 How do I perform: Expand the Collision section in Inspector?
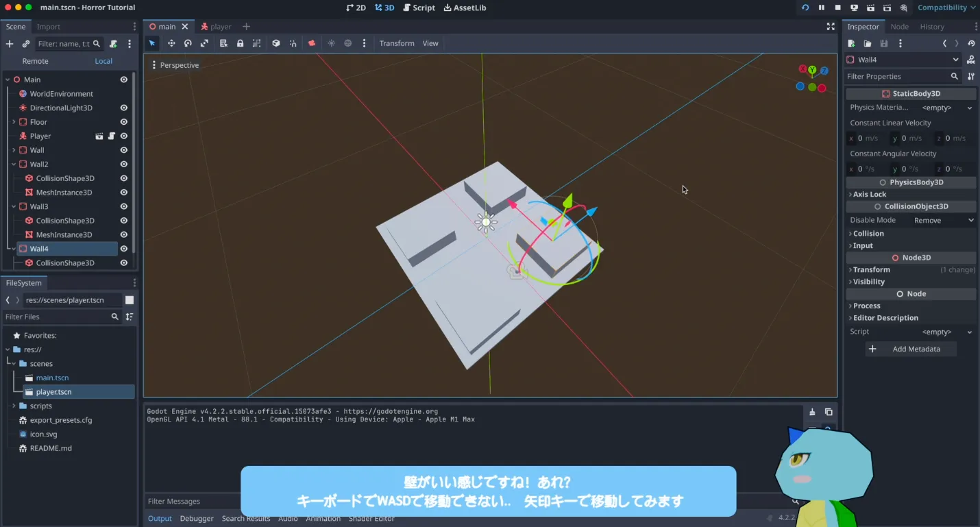pos(868,234)
